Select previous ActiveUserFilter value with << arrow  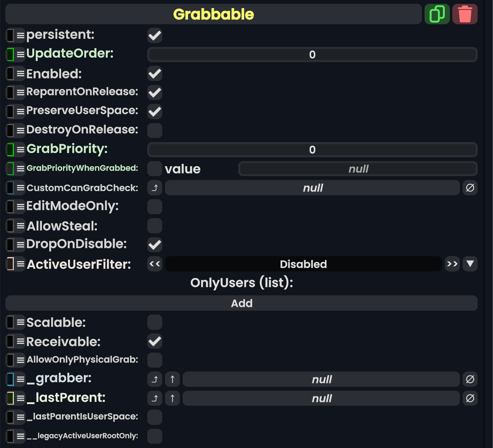tap(155, 264)
